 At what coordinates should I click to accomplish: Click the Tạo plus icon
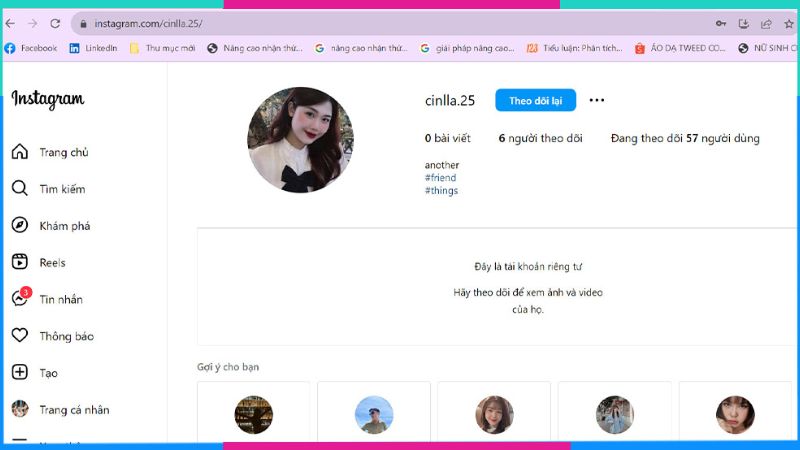19,373
